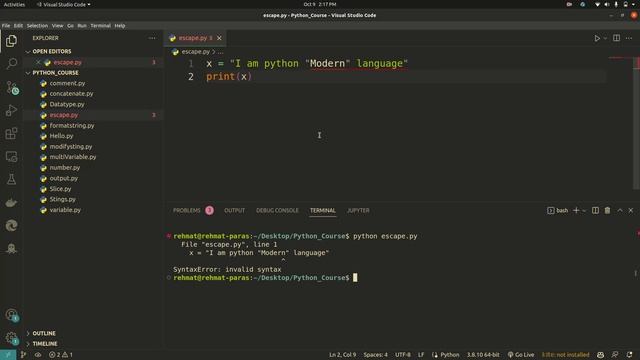This screenshot has width=640, height=360.
Task: Open variable.py in the explorer
Action: coord(65,210)
